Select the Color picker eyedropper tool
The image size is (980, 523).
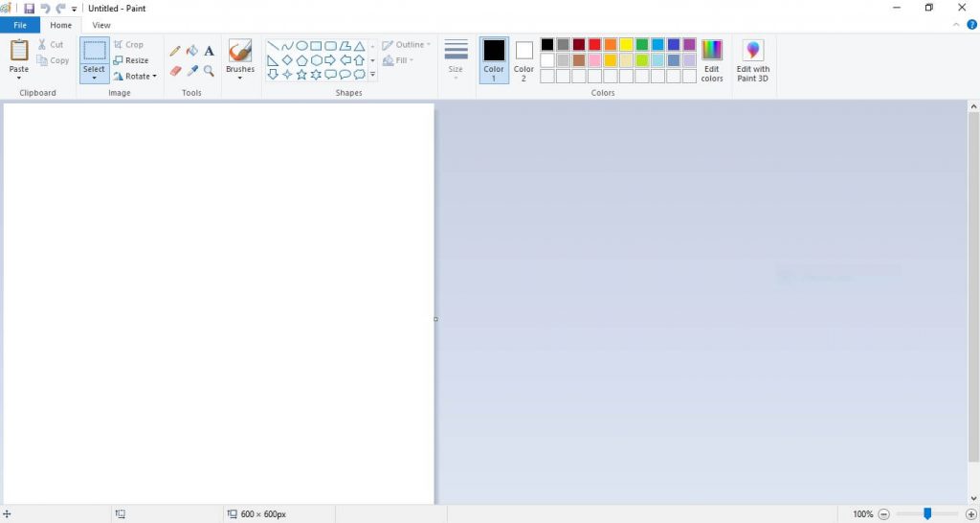[191, 71]
